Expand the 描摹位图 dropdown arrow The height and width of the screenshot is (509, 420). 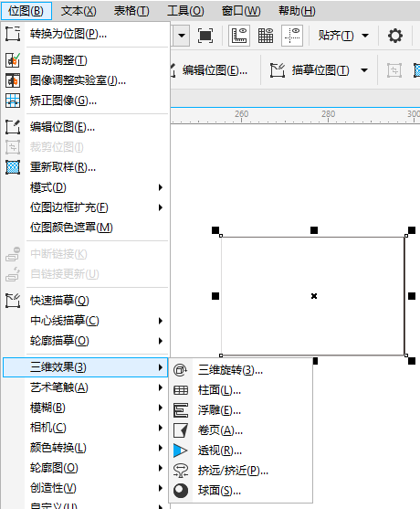pyautogui.click(x=364, y=70)
